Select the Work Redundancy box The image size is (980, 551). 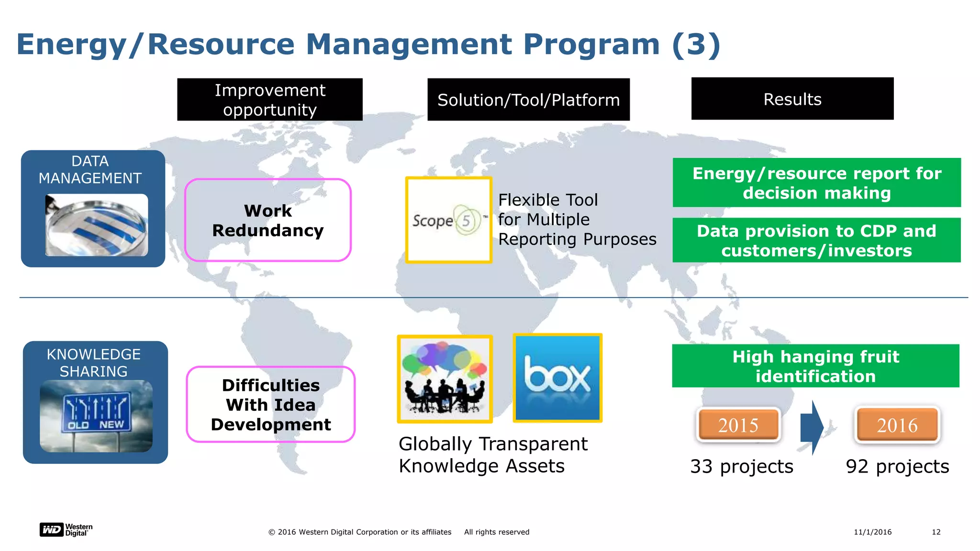point(268,220)
